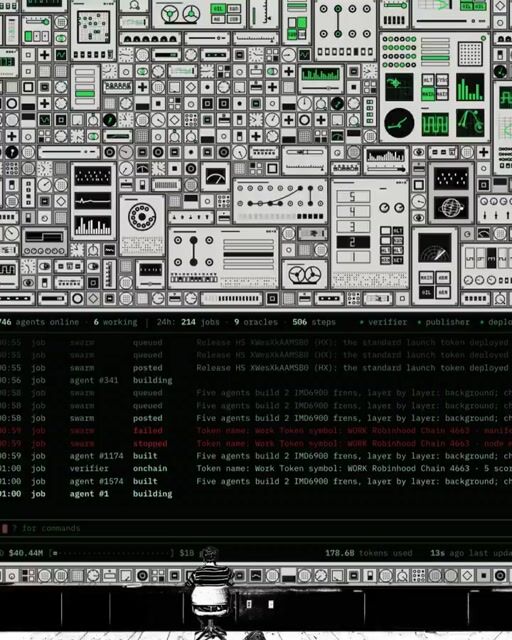Click the slider below the white spectrum meter

click(x=386, y=169)
